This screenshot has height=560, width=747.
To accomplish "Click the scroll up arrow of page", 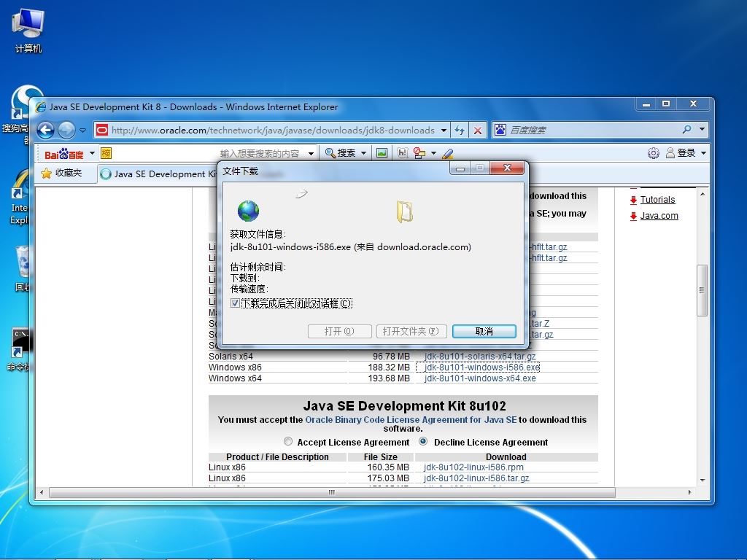I will point(702,194).
